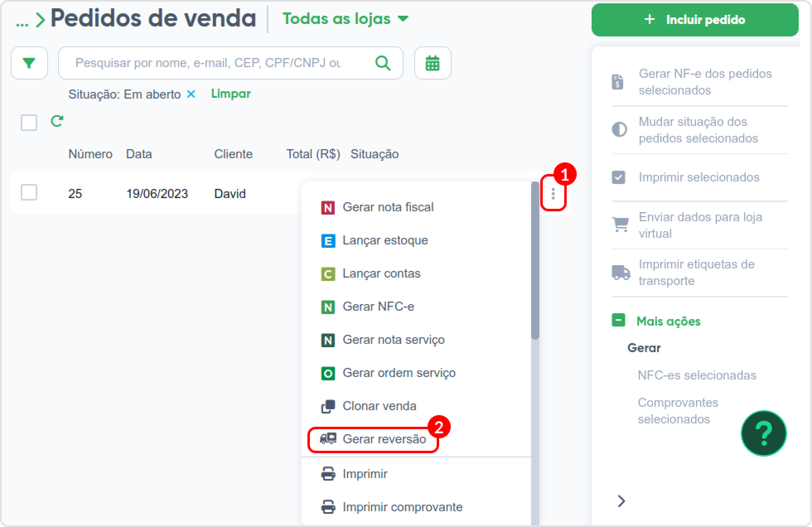Click the red N icon of Gerar nota fiscal
Viewport: 812px width, 527px height.
(x=328, y=208)
